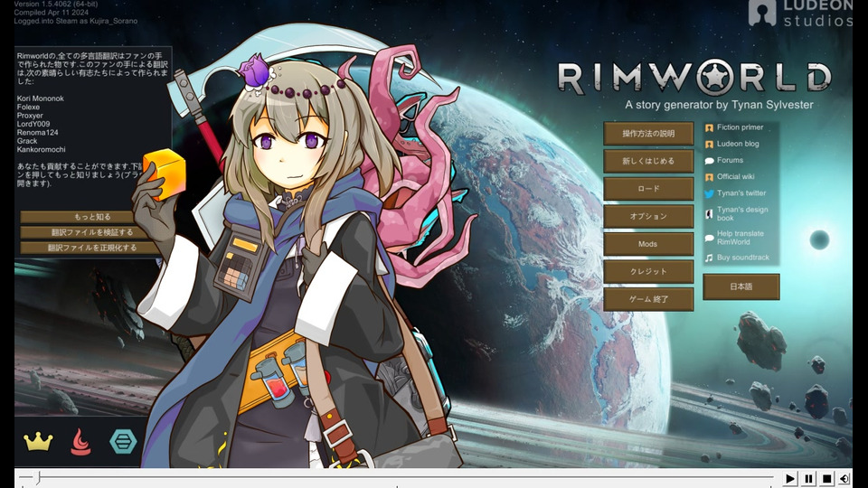Click the Ludeon blog icon

[x=709, y=145]
